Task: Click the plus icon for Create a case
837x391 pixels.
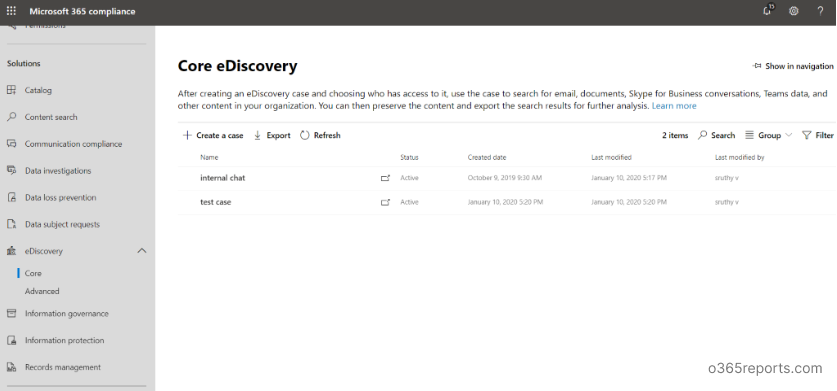Action: pos(187,135)
